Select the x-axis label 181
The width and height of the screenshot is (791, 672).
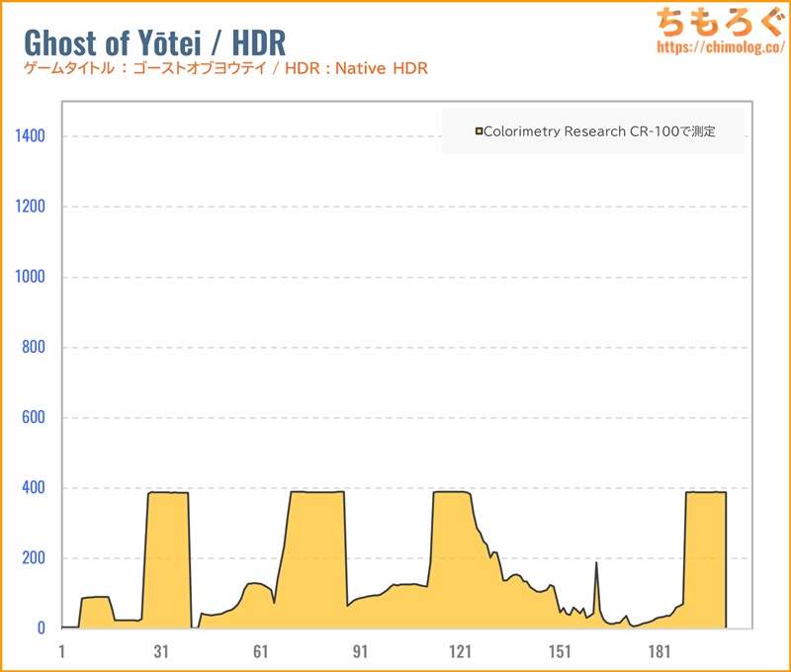[x=659, y=651]
